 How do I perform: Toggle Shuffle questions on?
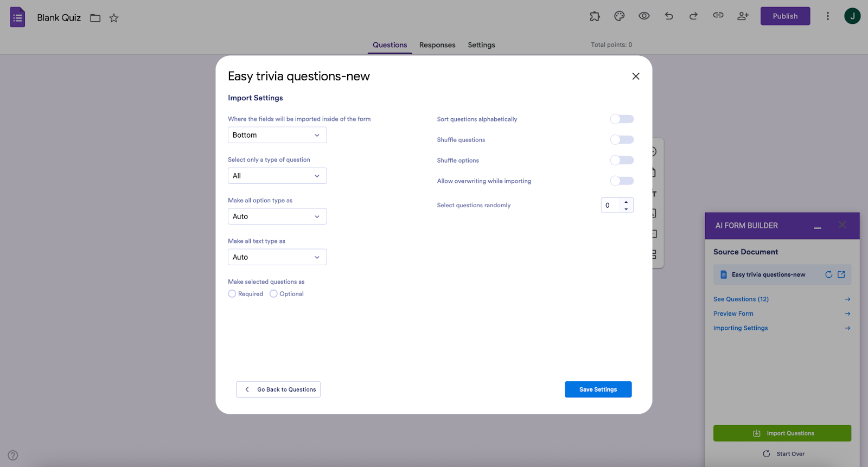(x=621, y=139)
